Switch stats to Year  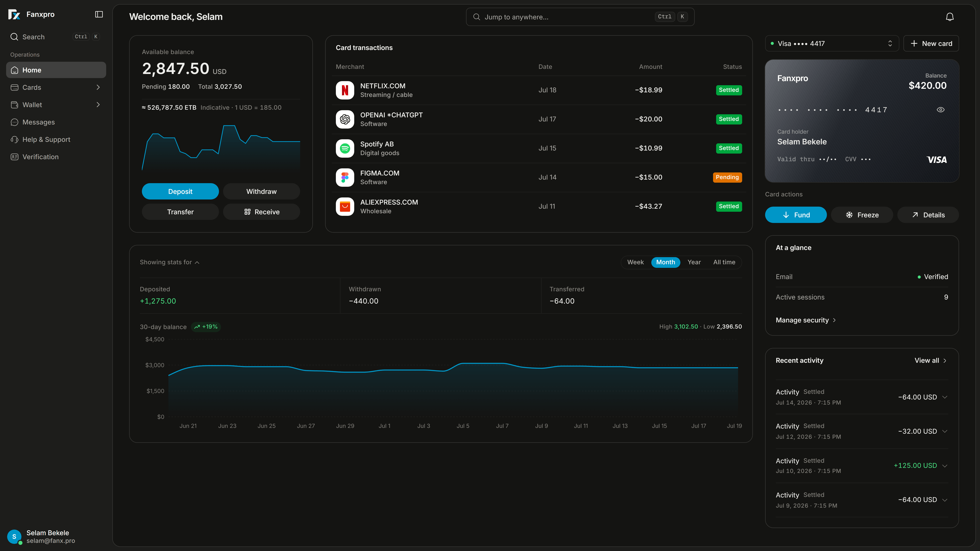pyautogui.click(x=694, y=262)
